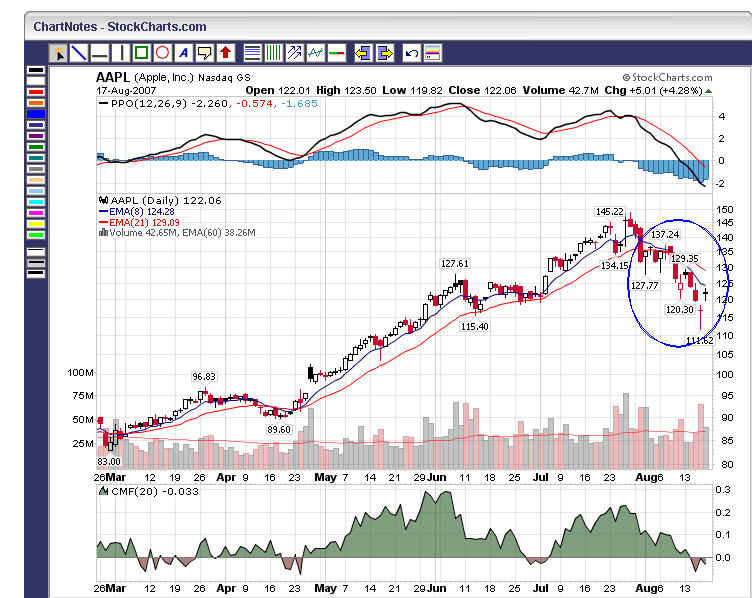Click the 127.61 price label

455,264
